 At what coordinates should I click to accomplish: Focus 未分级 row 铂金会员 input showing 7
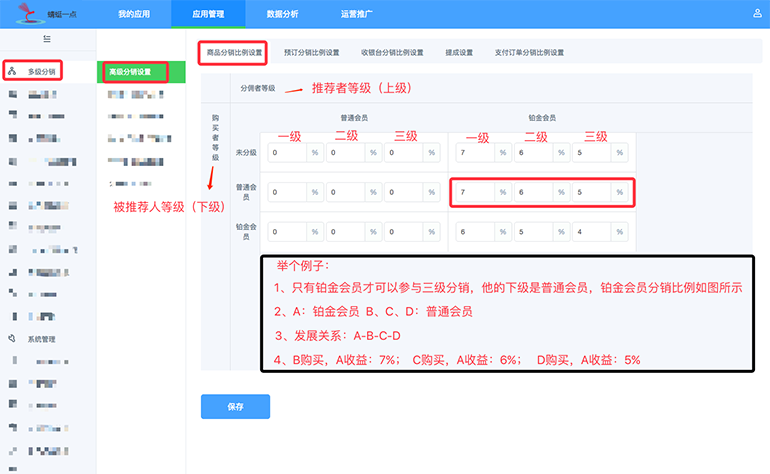pos(475,153)
